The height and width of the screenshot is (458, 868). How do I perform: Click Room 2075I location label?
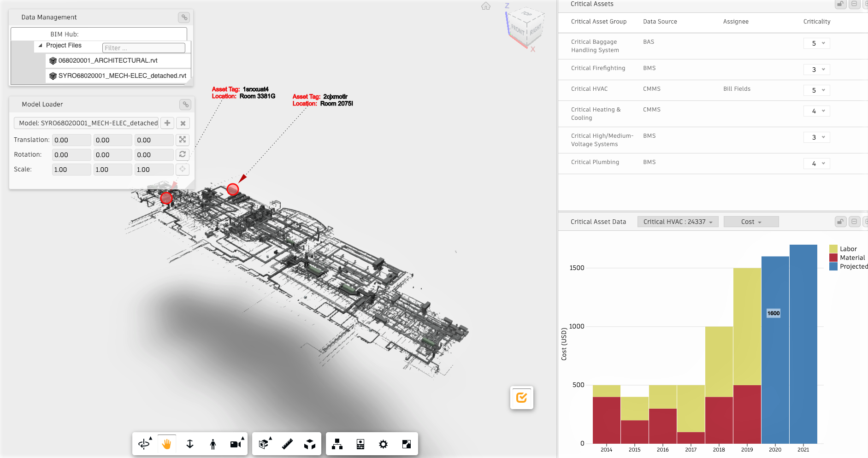337,104
